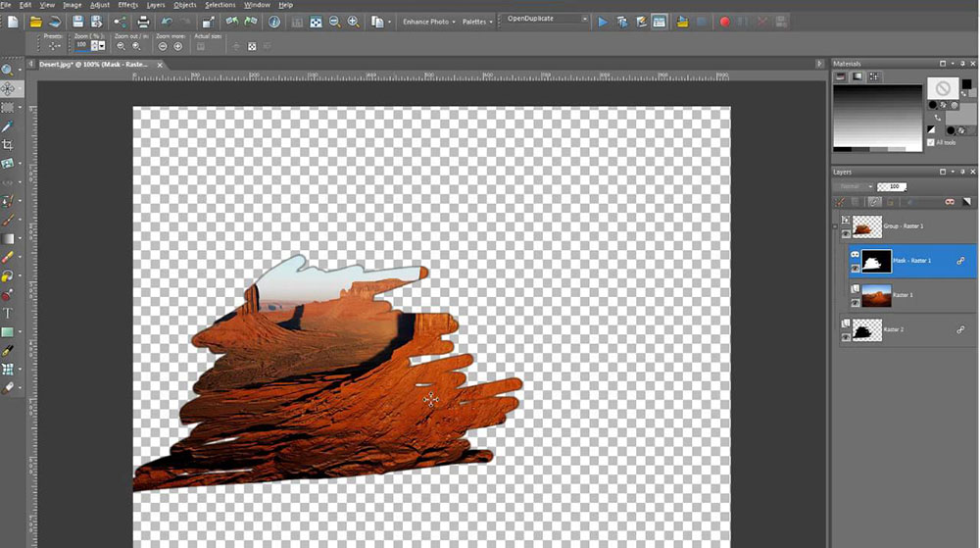Close the Desert.jpg document tab
This screenshot has height=548, width=980.
click(160, 65)
